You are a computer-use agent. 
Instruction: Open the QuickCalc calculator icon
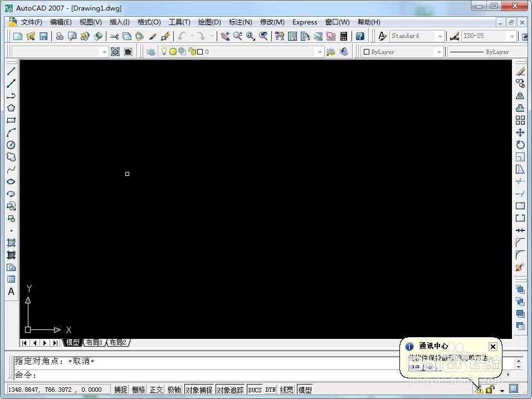(x=344, y=36)
